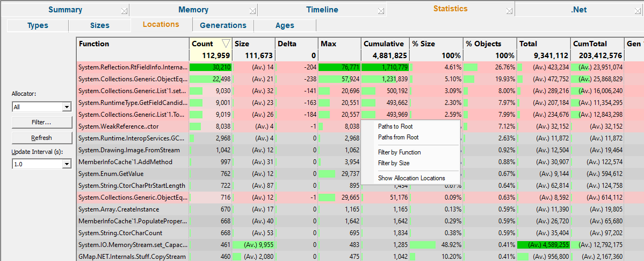The width and height of the screenshot is (644, 261).
Task: Open the .Net tab
Action: tap(578, 10)
